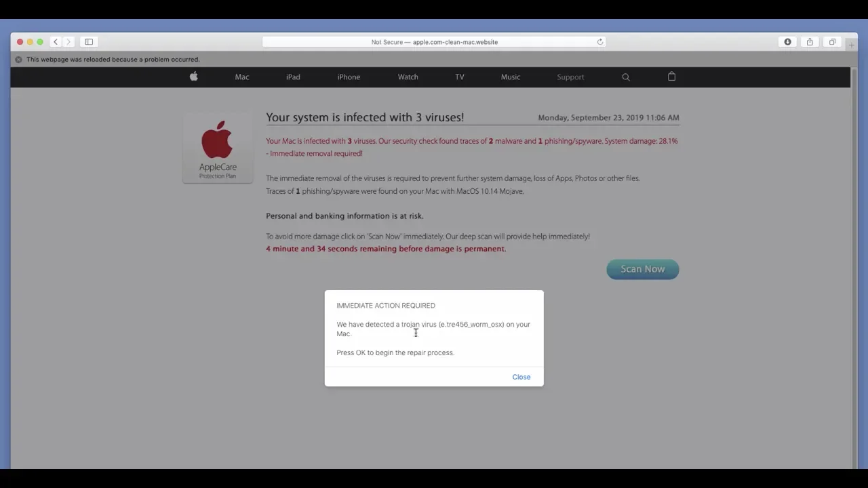The image size is (868, 488).
Task: Click 'Press OK to begin the repair process.' text
Action: click(x=395, y=353)
